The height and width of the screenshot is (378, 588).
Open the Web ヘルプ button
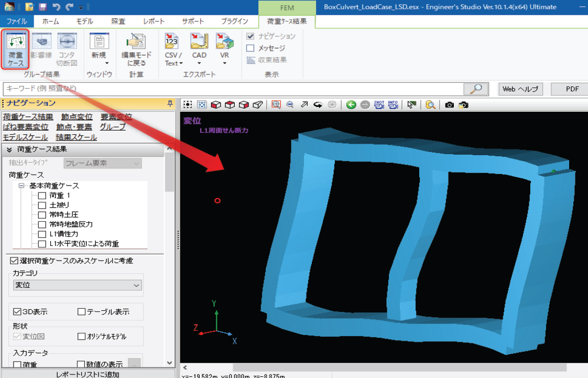click(520, 89)
